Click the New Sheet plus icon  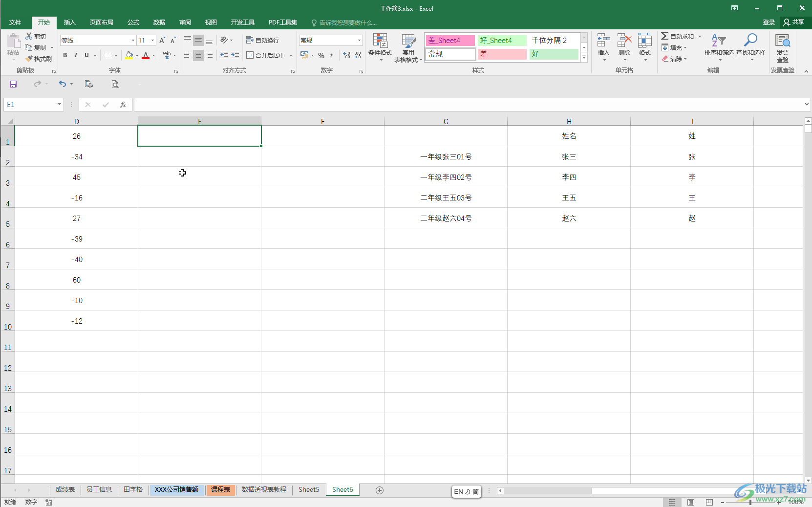tap(380, 490)
